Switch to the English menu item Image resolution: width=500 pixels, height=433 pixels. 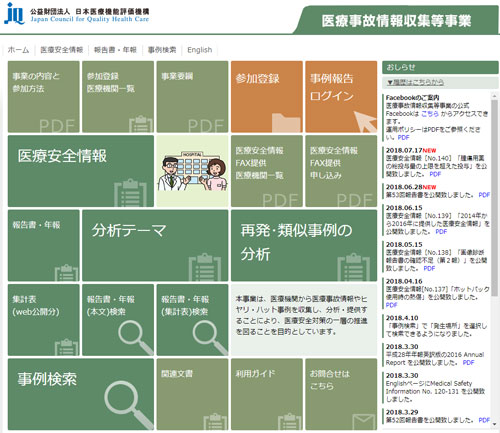pyautogui.click(x=200, y=50)
